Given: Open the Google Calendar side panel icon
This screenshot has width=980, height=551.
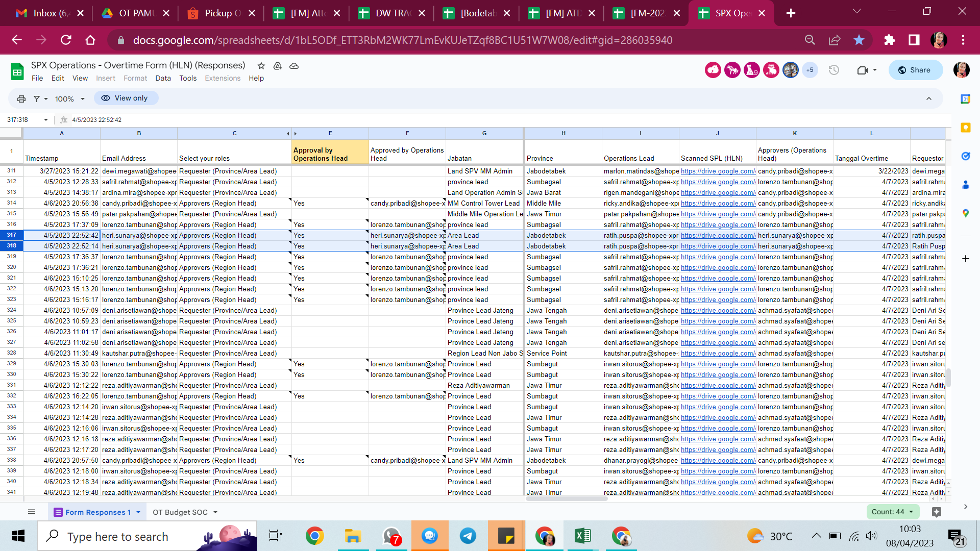Looking at the screenshot, I should [x=965, y=99].
